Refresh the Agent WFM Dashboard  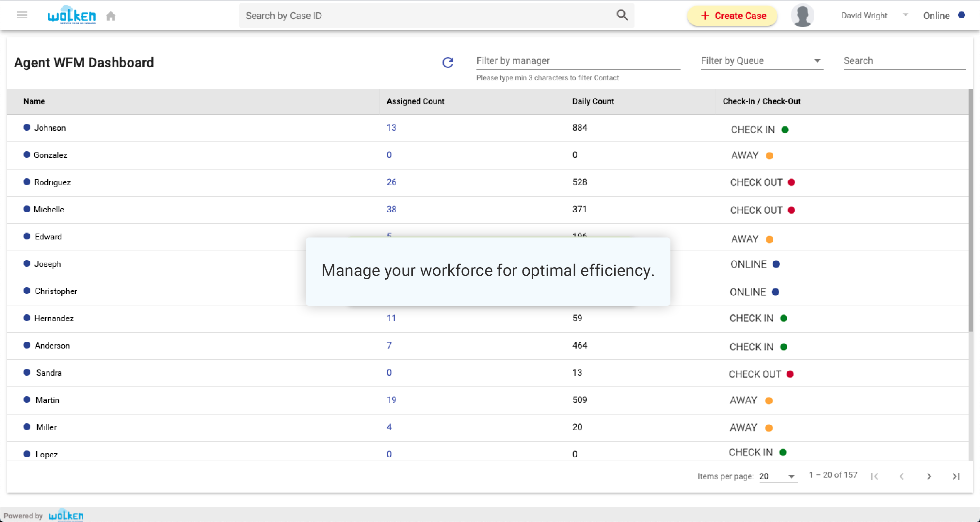[x=448, y=62]
